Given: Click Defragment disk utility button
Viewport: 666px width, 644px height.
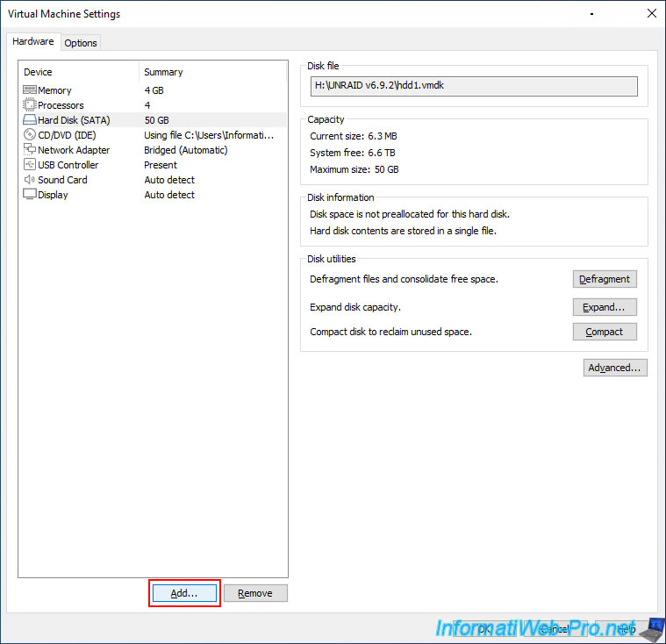Looking at the screenshot, I should (x=605, y=279).
